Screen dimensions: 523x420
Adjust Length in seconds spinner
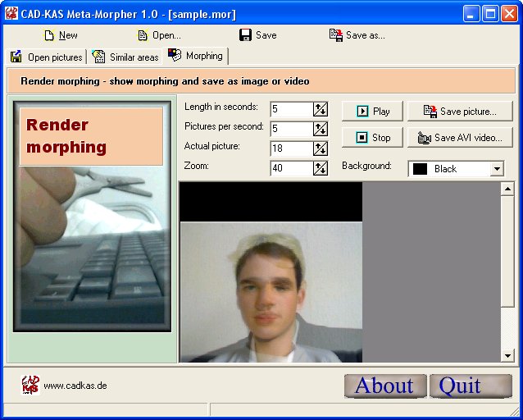coord(321,109)
